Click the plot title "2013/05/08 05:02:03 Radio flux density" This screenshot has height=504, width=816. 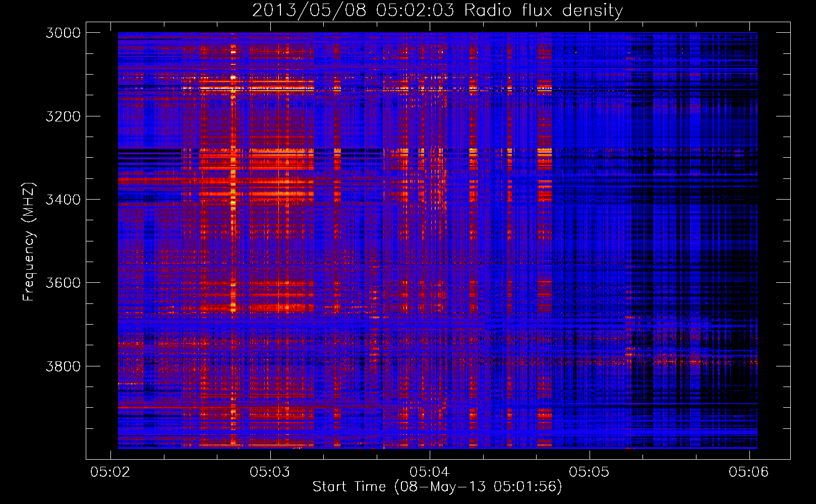(437, 10)
